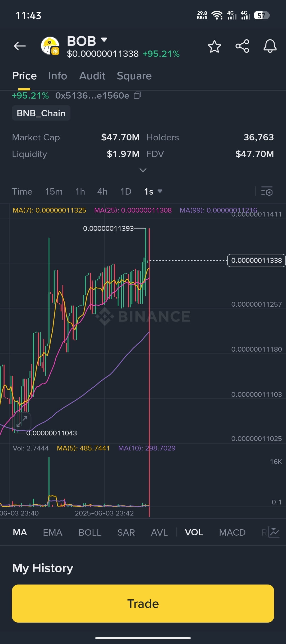Add BOB to favorites with star icon
Viewport: 286px width, 644px height.
click(x=214, y=46)
